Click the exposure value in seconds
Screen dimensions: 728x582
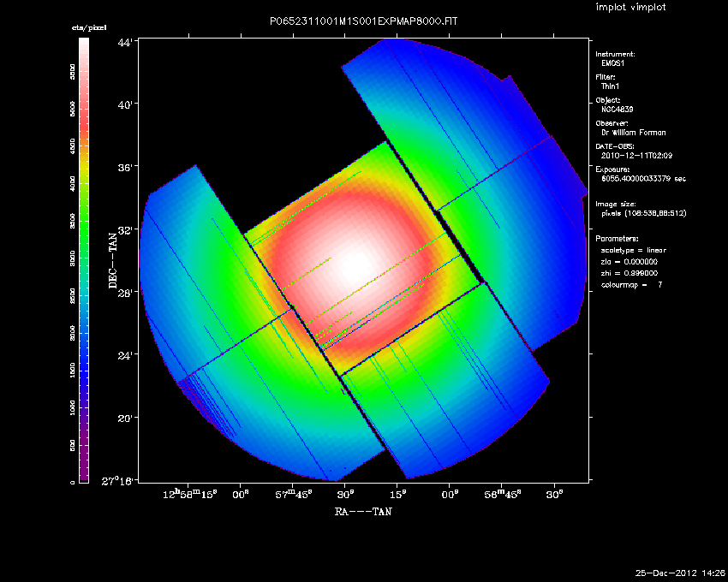click(643, 179)
